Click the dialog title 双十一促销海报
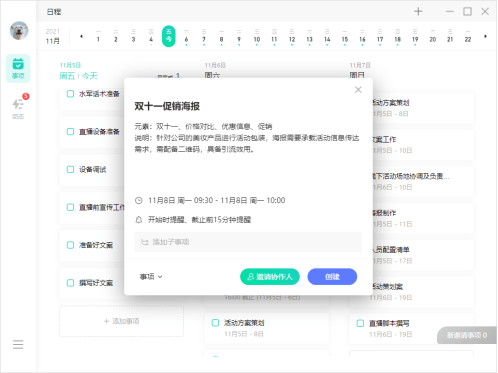 167,106
